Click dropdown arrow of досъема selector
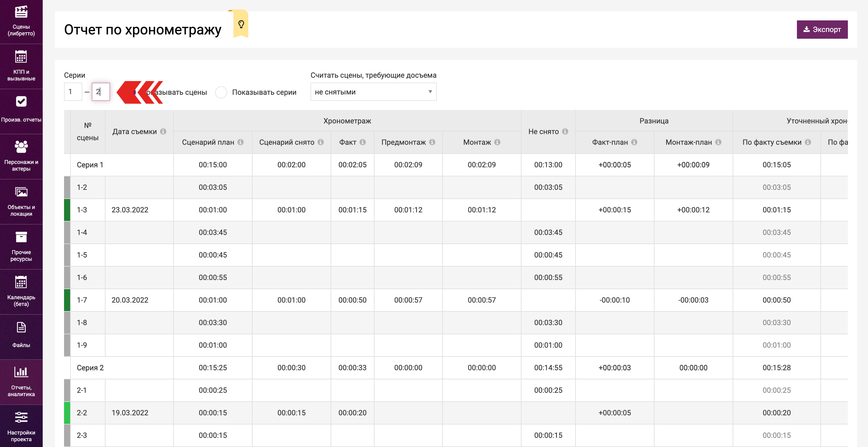Image resolution: width=868 pixels, height=447 pixels. coord(430,92)
